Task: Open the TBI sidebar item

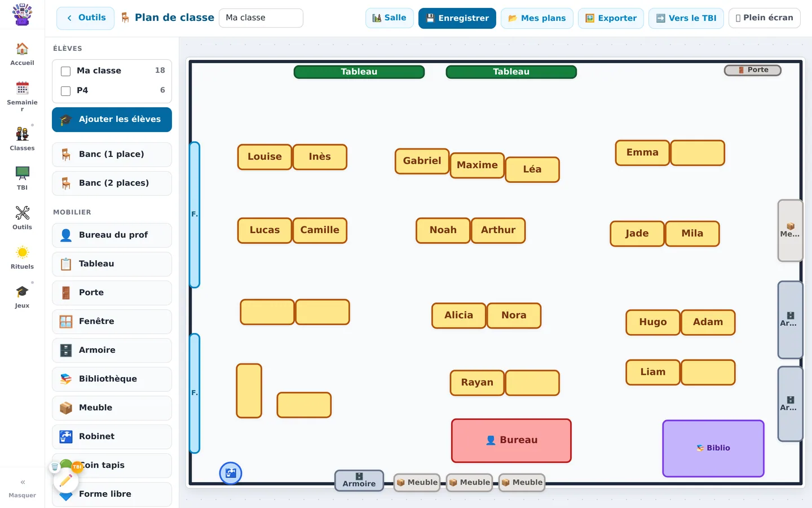Action: coord(22,178)
